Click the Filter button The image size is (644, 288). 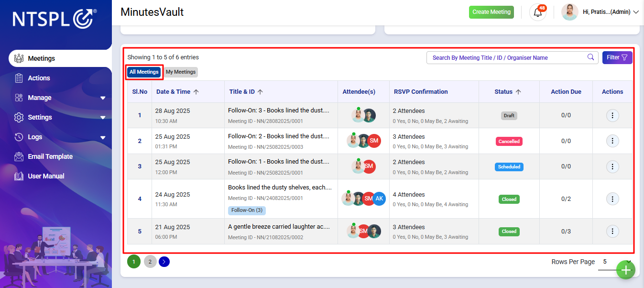(x=617, y=57)
